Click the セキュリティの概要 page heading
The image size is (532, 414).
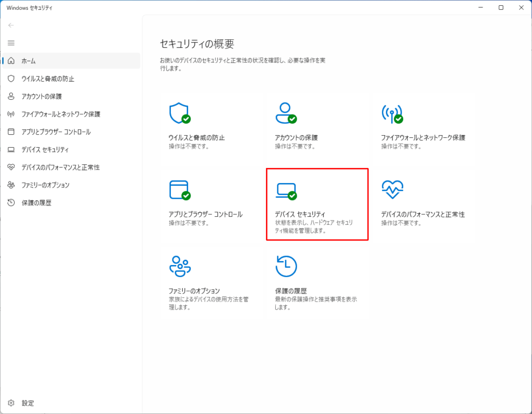coord(197,44)
